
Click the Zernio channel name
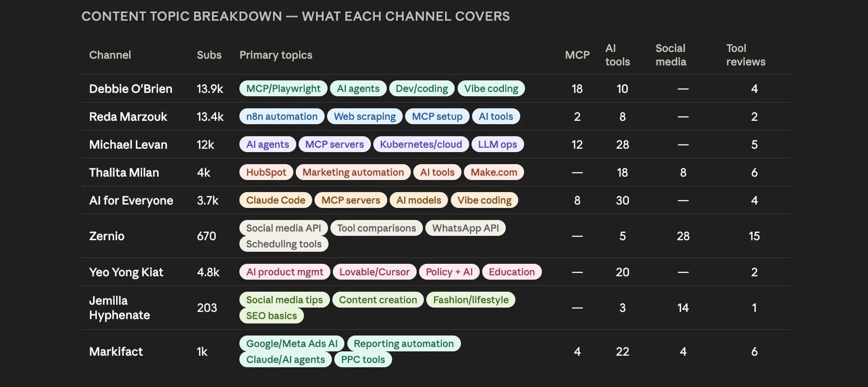point(106,236)
